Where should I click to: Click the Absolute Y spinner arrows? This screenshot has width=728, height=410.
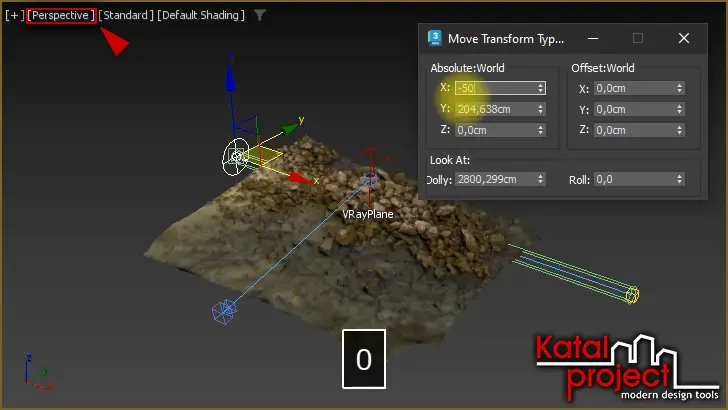point(540,109)
